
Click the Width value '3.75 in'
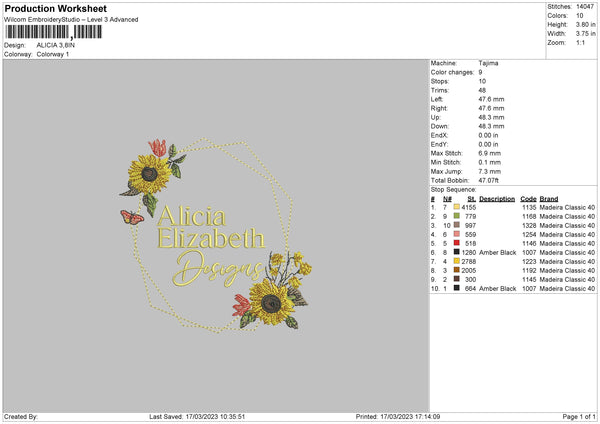click(x=586, y=34)
